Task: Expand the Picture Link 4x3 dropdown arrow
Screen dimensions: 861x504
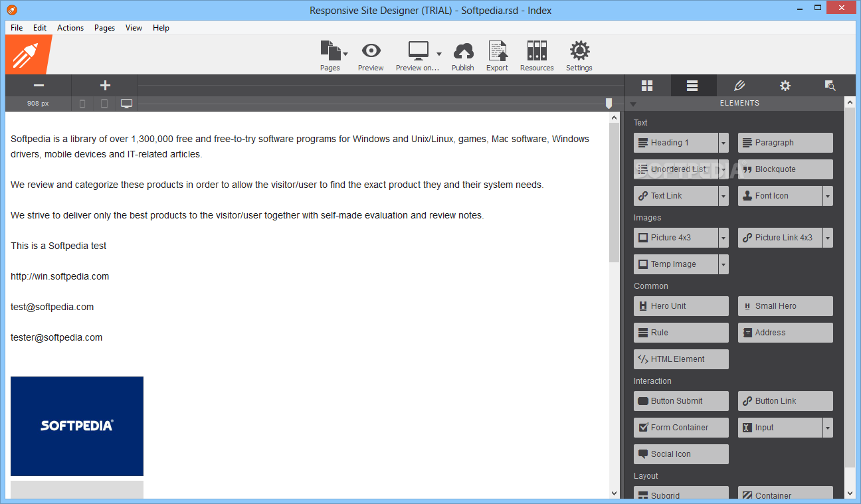Action: [x=828, y=238]
